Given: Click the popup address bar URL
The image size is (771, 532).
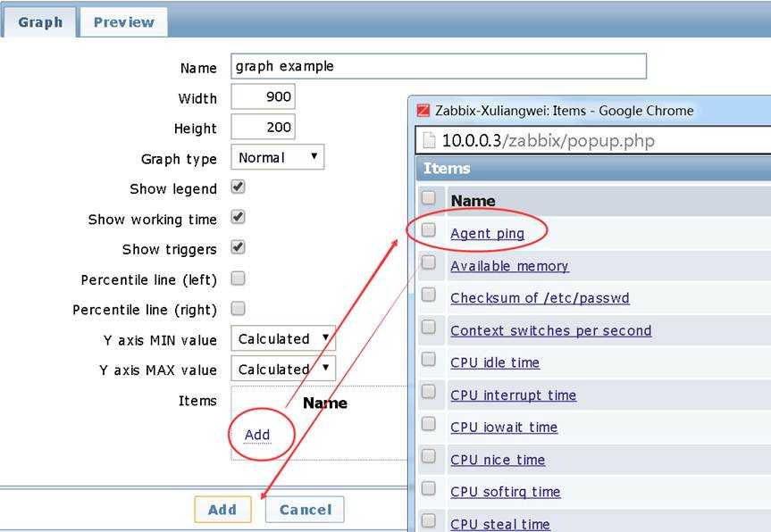Looking at the screenshot, I should pyautogui.click(x=548, y=141).
